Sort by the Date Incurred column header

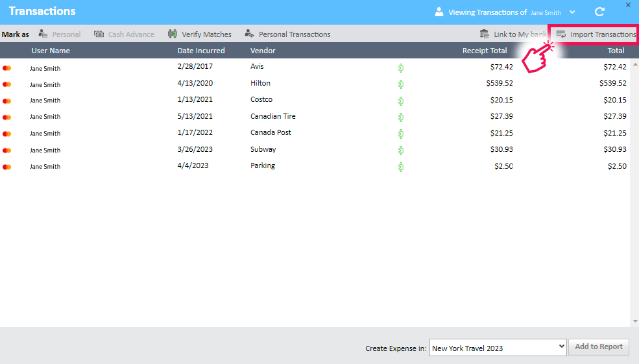201,51
